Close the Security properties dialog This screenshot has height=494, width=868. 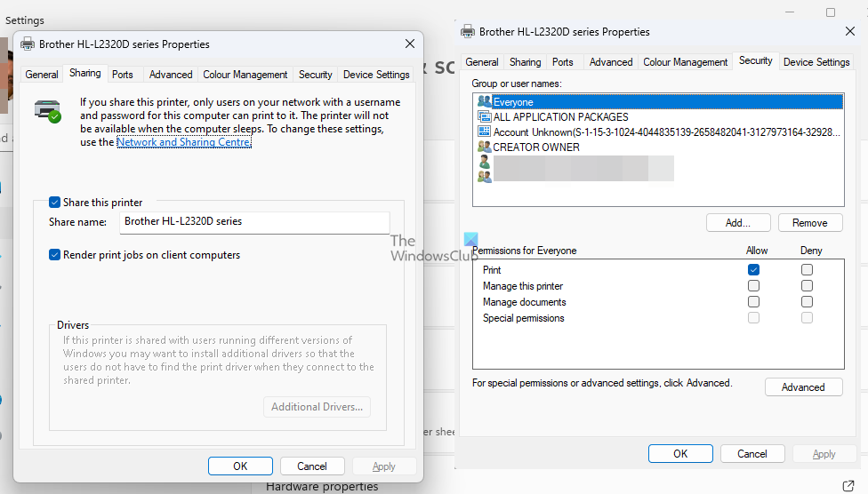pos(850,31)
